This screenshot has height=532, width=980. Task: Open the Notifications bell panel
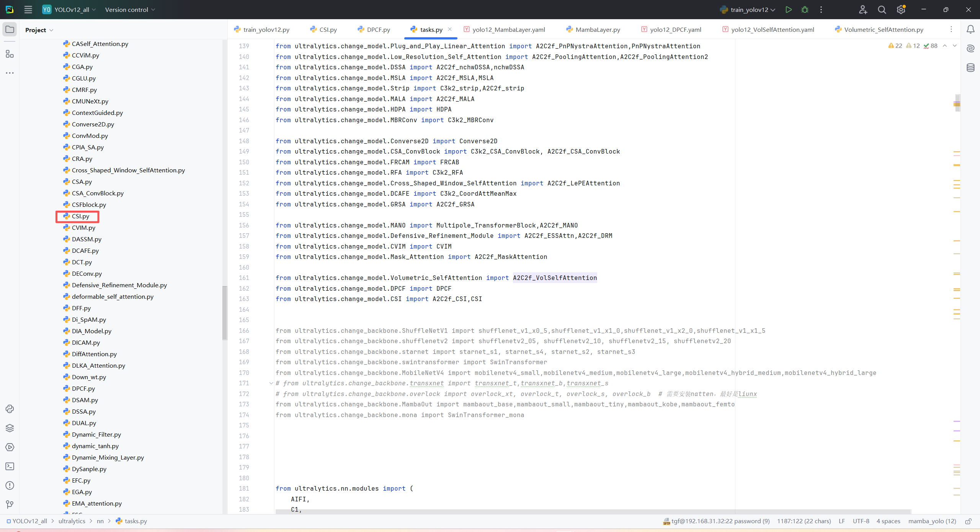point(970,29)
